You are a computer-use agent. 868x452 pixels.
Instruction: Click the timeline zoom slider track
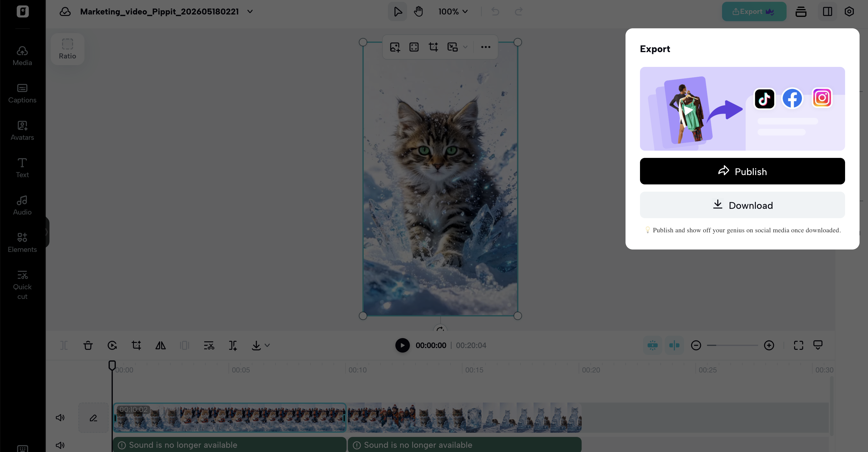tap(732, 345)
